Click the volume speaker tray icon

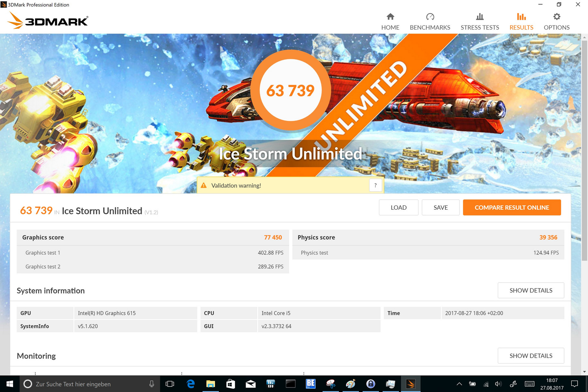pyautogui.click(x=498, y=384)
